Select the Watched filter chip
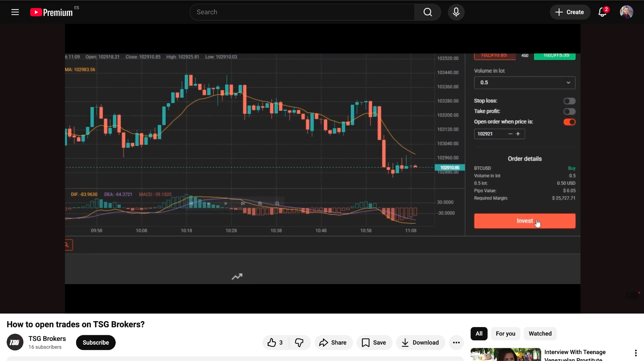 (540, 334)
